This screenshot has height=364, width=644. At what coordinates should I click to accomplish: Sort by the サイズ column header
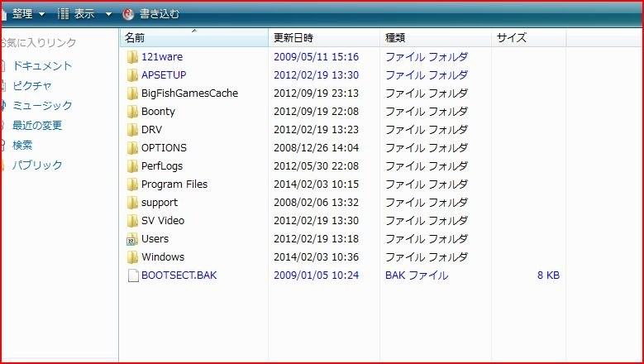click(x=528, y=38)
